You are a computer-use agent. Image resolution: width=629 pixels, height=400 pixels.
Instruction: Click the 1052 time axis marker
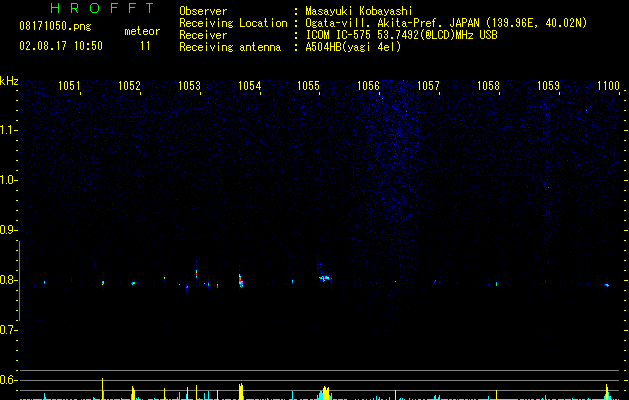point(129,86)
